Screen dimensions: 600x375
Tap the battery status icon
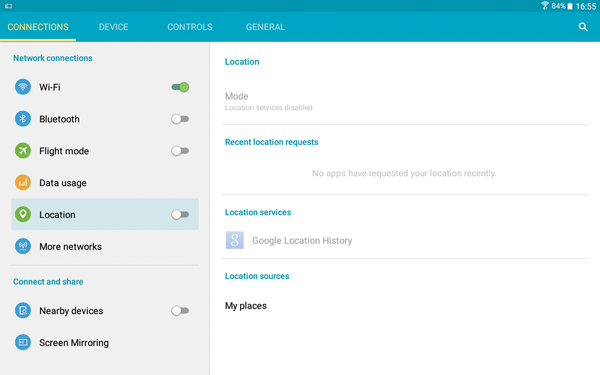570,6
